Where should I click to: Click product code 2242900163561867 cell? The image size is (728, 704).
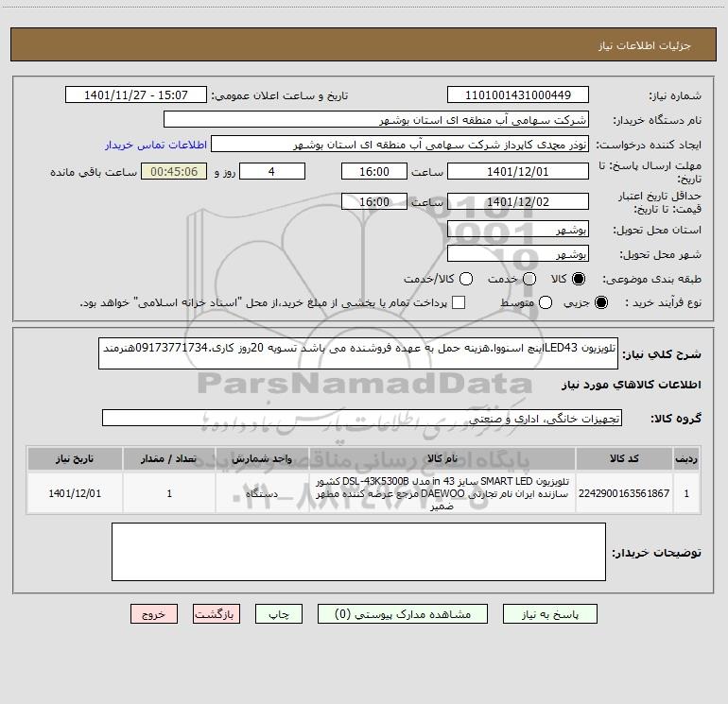624,493
